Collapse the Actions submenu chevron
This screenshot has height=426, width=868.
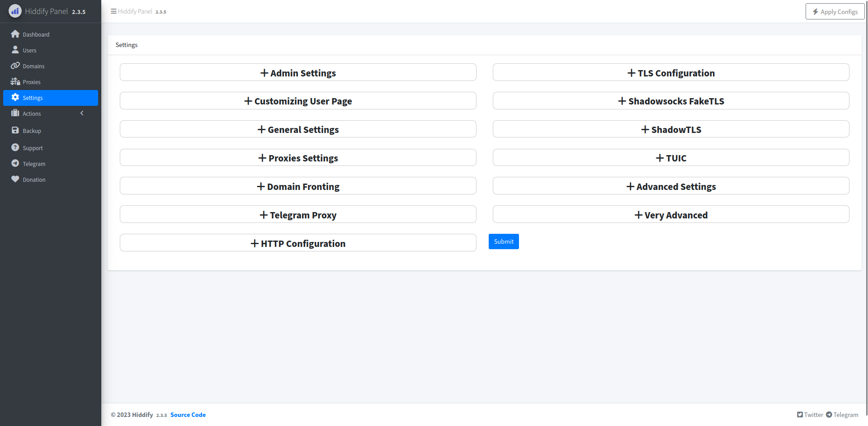(x=82, y=113)
